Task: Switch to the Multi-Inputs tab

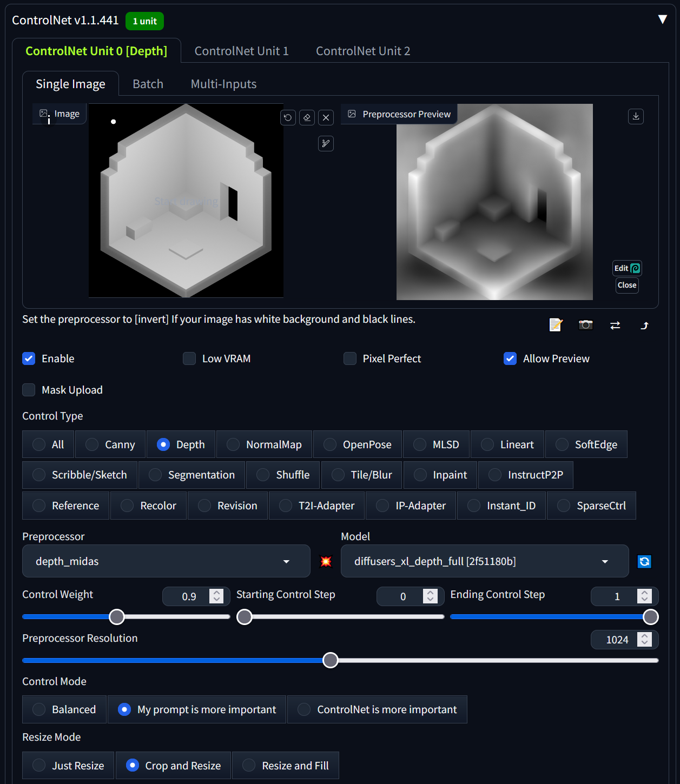Action: point(223,84)
